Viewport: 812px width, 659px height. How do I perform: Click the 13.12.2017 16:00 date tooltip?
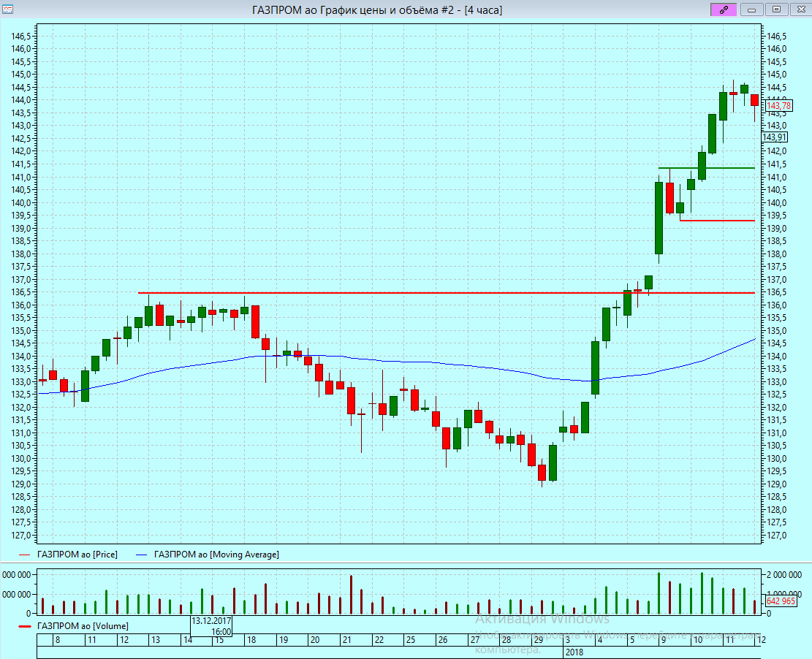tap(211, 626)
